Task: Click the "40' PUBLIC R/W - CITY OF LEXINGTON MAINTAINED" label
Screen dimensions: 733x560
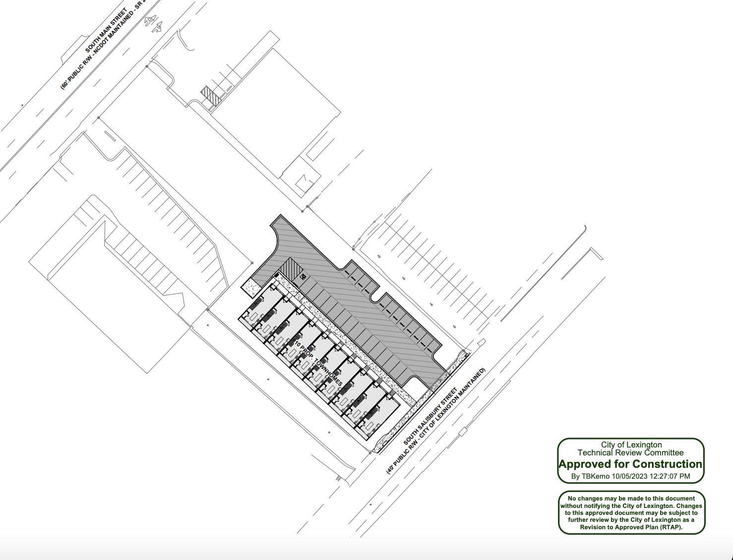Action: click(x=436, y=421)
